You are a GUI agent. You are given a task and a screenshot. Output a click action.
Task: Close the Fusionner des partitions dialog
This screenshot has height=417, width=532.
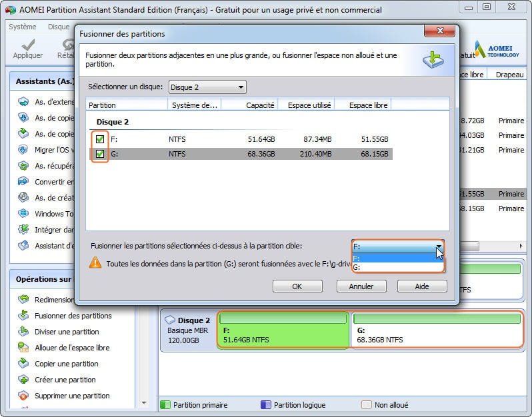pyautogui.click(x=439, y=31)
